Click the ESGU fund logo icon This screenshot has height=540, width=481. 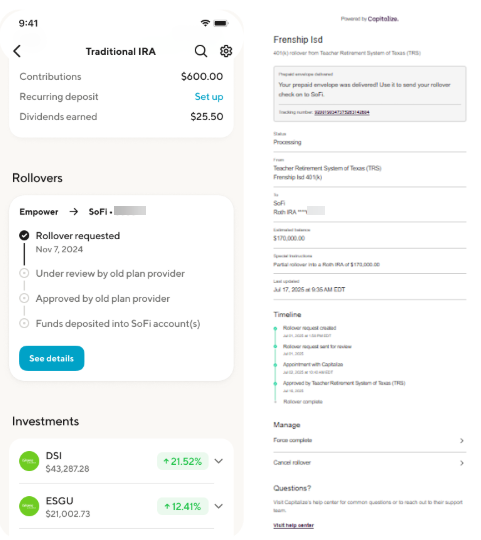29,506
